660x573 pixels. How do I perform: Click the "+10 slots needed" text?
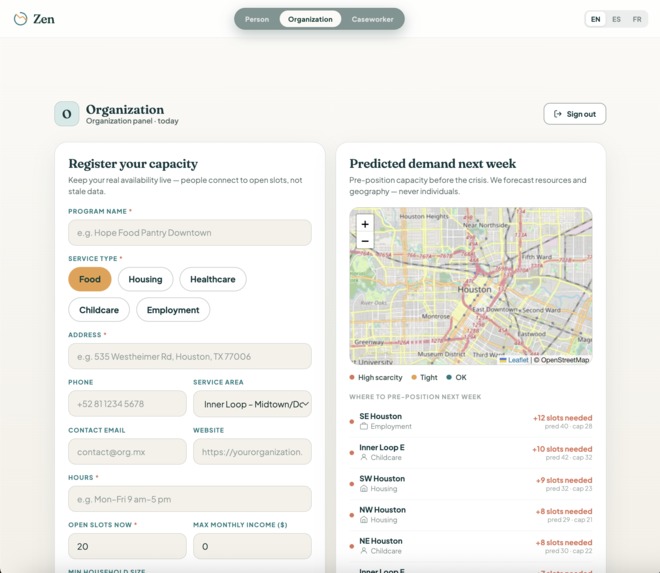click(x=562, y=449)
